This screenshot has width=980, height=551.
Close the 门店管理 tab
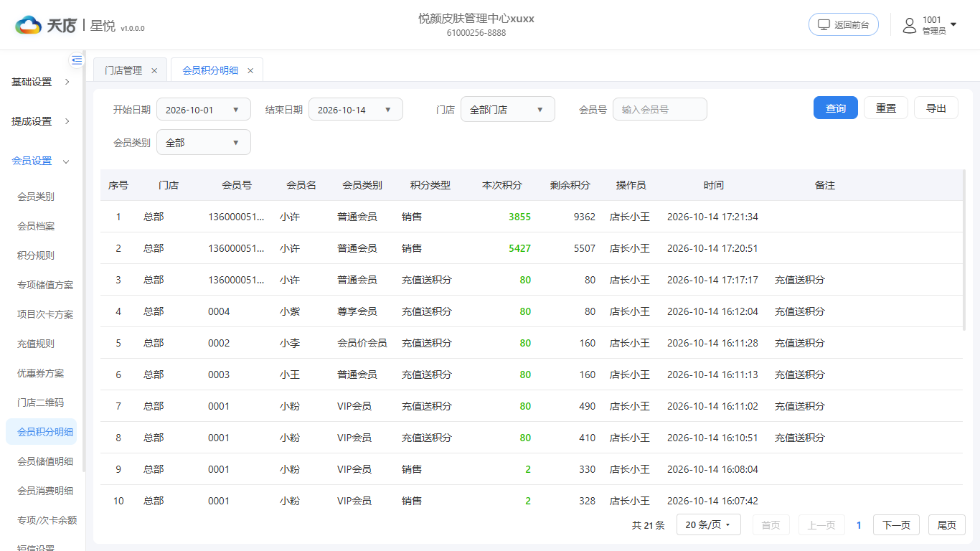(154, 70)
